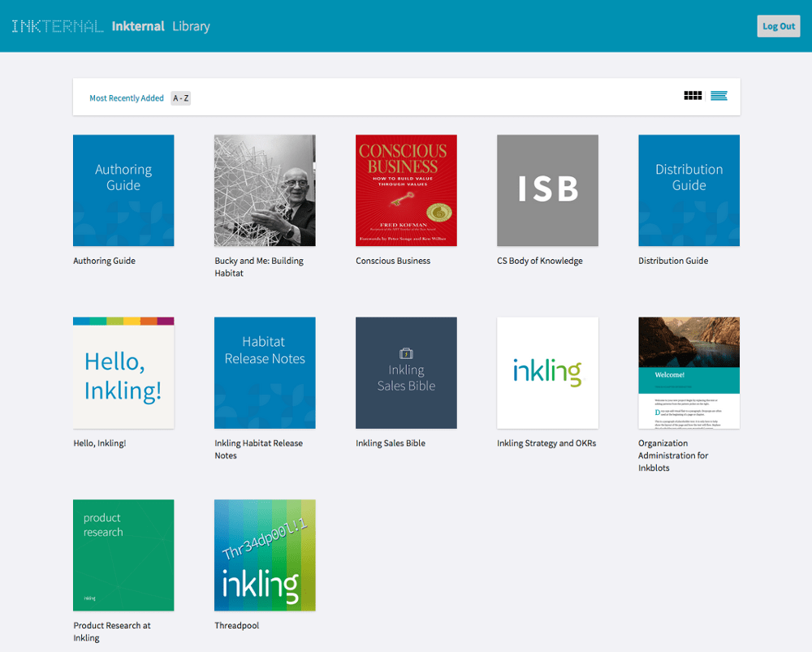Sort by Most Recently Added
Viewport: 812px width, 652px height.
pyautogui.click(x=127, y=98)
